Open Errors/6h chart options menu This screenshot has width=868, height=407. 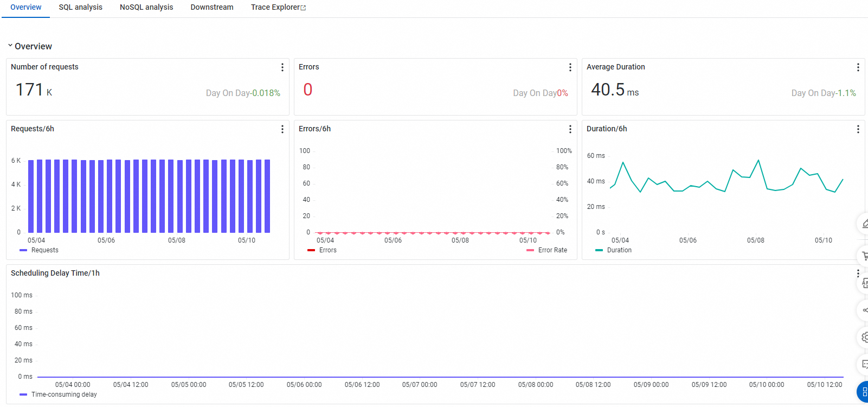[x=570, y=129]
